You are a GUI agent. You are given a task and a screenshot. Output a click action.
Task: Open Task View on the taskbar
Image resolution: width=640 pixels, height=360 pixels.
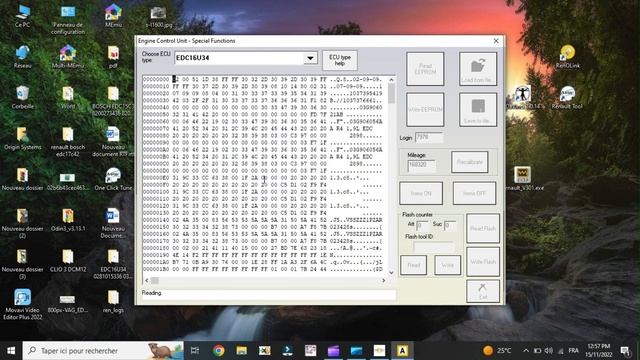(x=195, y=351)
